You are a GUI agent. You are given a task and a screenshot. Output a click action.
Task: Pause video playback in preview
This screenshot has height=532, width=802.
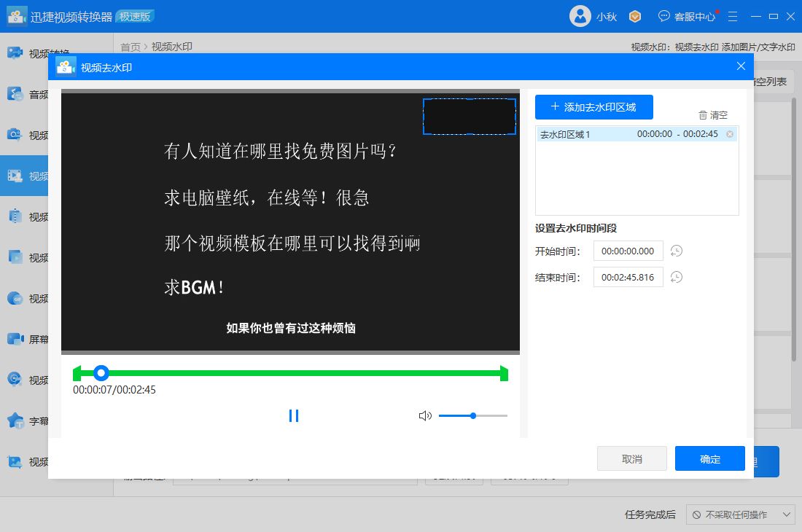tap(293, 415)
